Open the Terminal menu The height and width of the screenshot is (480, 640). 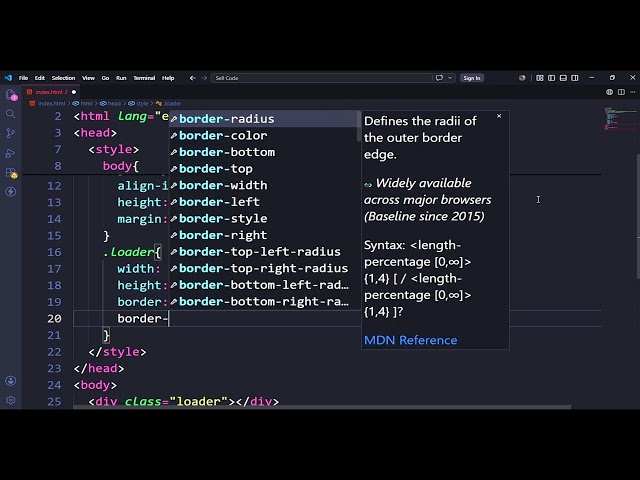[144, 78]
